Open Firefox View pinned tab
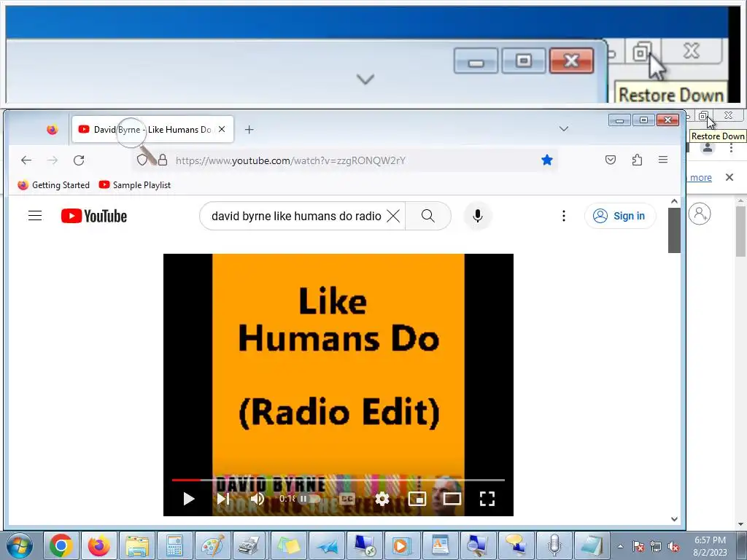The image size is (747, 560). [52, 130]
